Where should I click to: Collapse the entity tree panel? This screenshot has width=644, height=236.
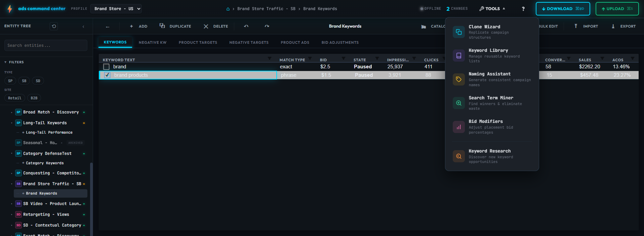tap(83, 26)
